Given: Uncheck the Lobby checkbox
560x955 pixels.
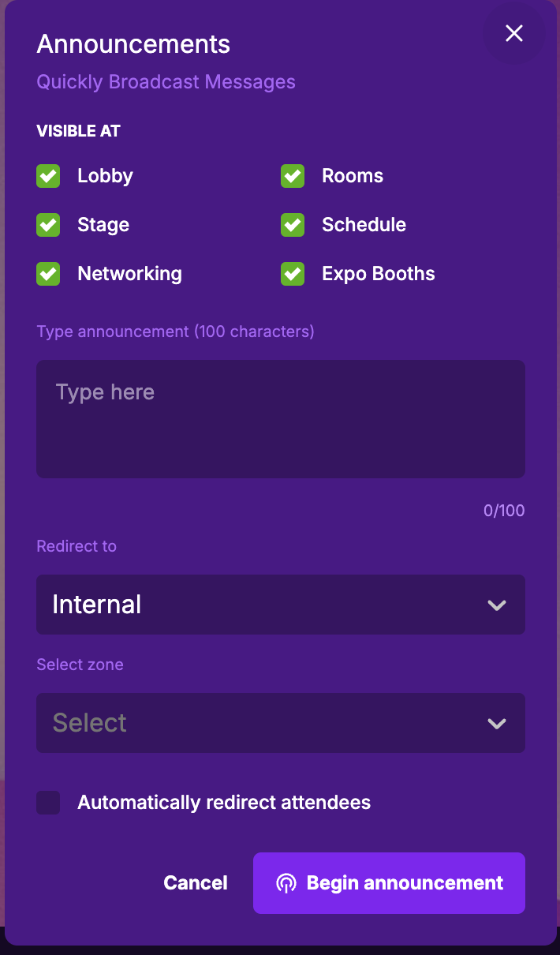Looking at the screenshot, I should click(48, 176).
